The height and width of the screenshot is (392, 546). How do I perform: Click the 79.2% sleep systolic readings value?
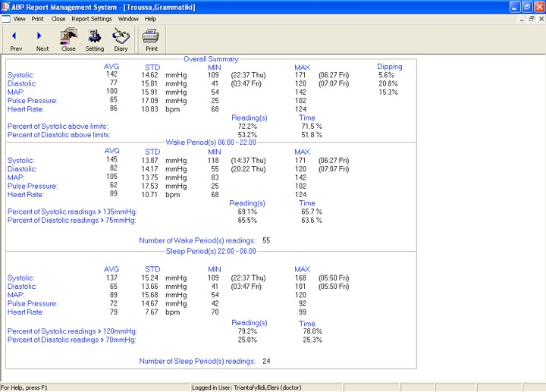point(247,331)
